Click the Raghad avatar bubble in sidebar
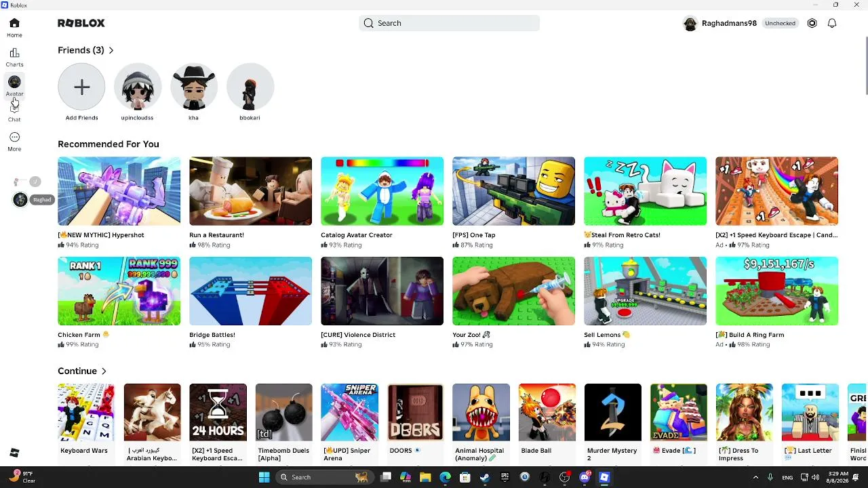This screenshot has height=488, width=868. pyautogui.click(x=20, y=199)
